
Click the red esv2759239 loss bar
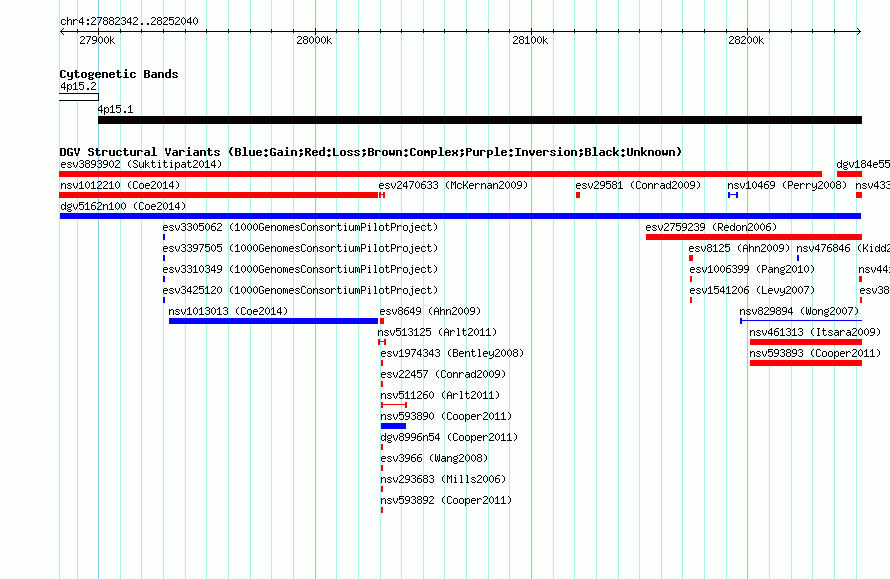pos(754,237)
